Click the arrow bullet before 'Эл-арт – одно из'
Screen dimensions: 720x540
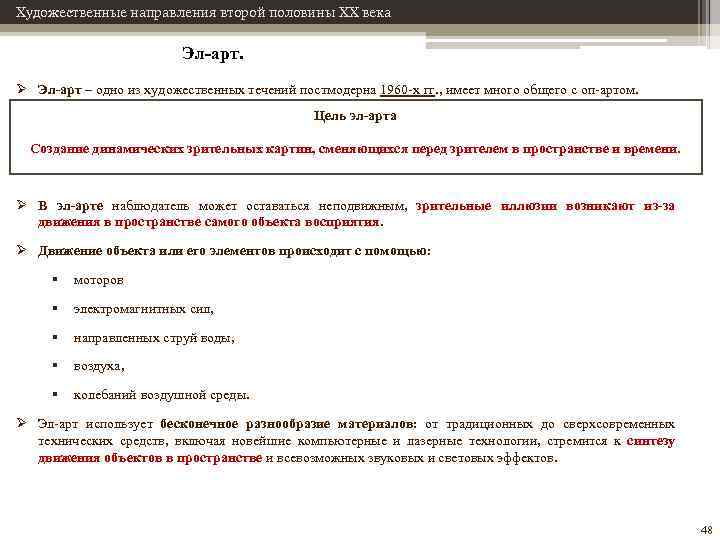point(22,89)
